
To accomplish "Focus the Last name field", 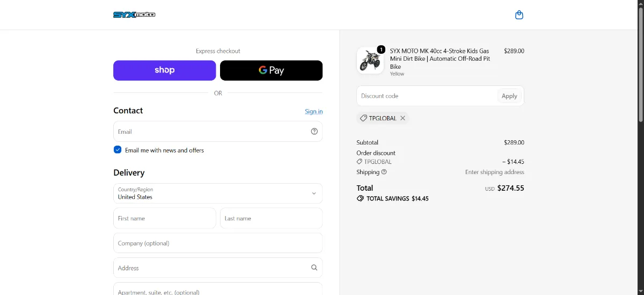I will click(x=271, y=218).
